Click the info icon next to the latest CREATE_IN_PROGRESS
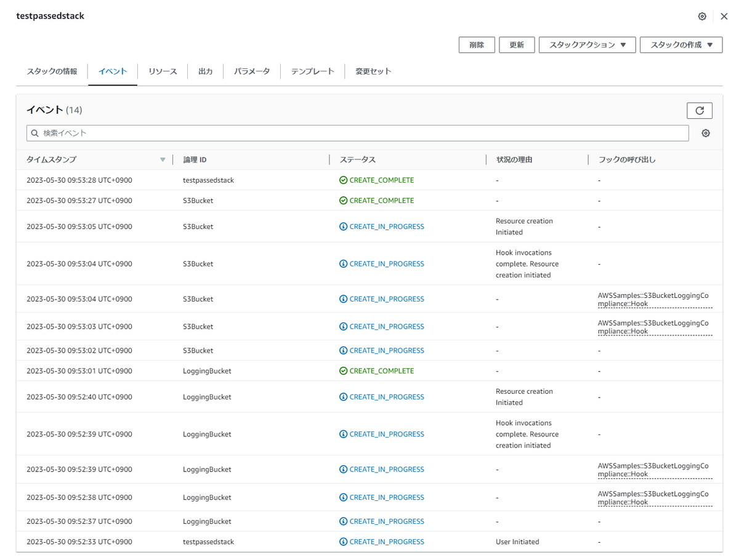Screen dimensions: 739x560 344,226
